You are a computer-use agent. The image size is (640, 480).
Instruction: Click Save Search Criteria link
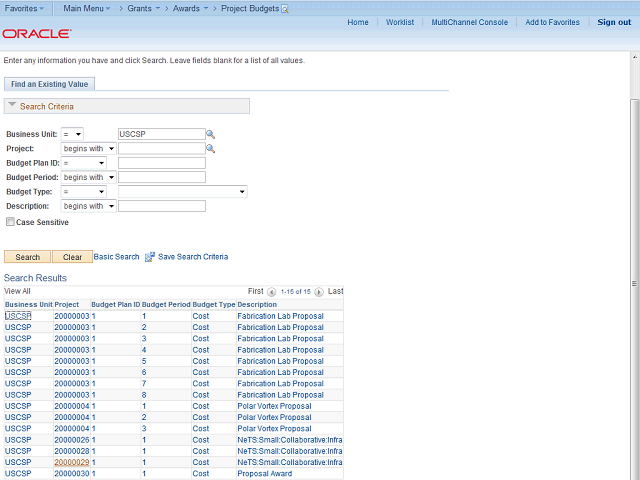(x=193, y=257)
